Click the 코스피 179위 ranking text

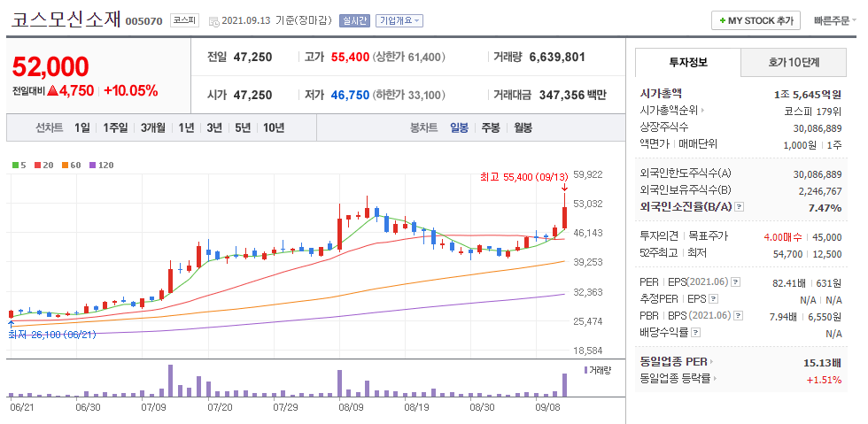813,111
